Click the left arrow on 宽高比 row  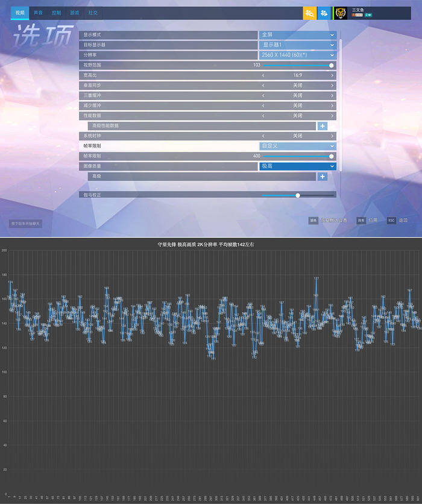click(263, 75)
